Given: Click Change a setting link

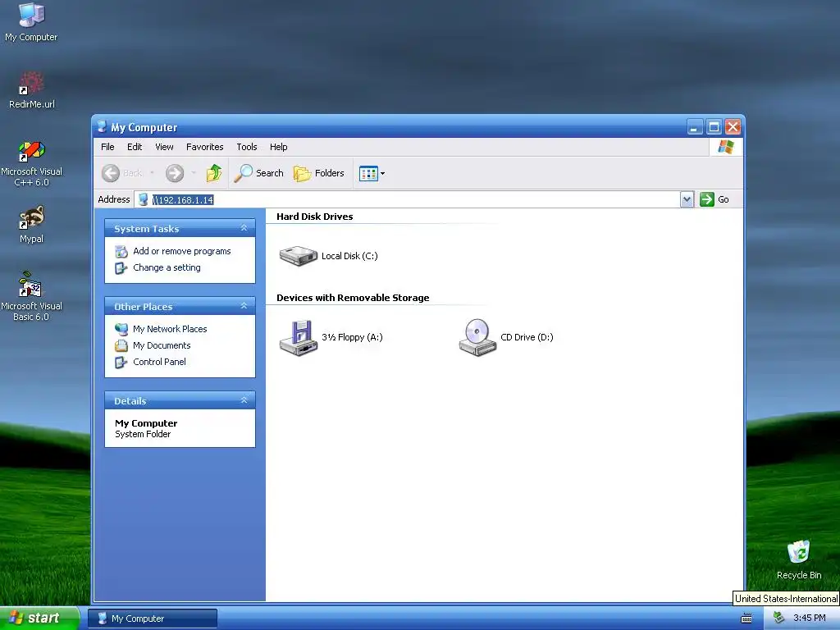Looking at the screenshot, I should [x=167, y=268].
